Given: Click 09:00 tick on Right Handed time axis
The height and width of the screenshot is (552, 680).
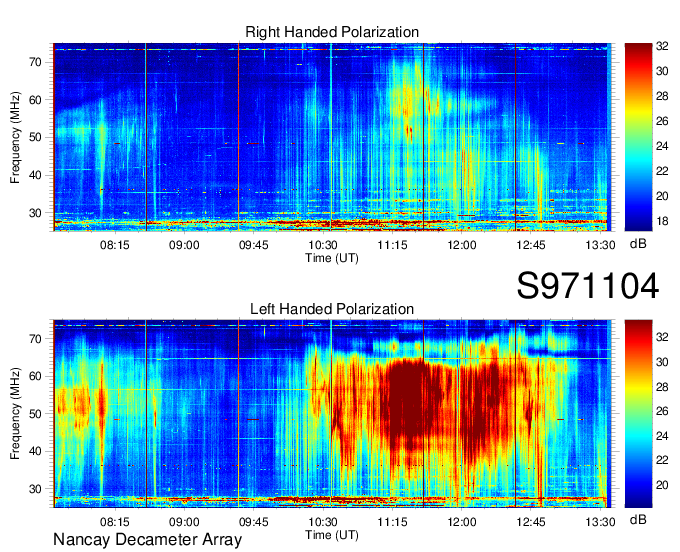Looking at the screenshot, I should point(184,245).
